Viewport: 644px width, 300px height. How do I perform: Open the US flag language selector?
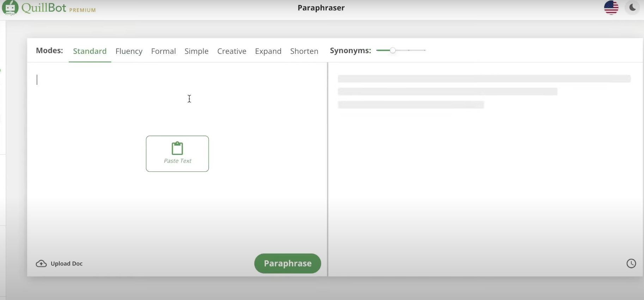611,8
